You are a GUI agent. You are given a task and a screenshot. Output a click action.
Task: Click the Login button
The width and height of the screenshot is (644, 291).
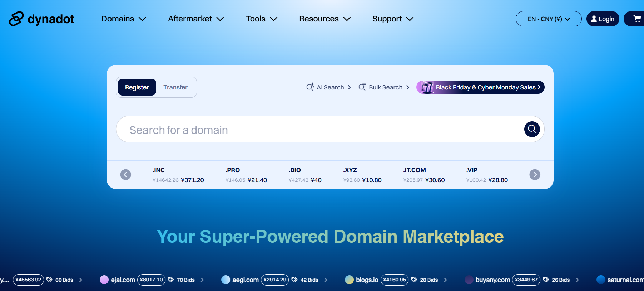[603, 19]
